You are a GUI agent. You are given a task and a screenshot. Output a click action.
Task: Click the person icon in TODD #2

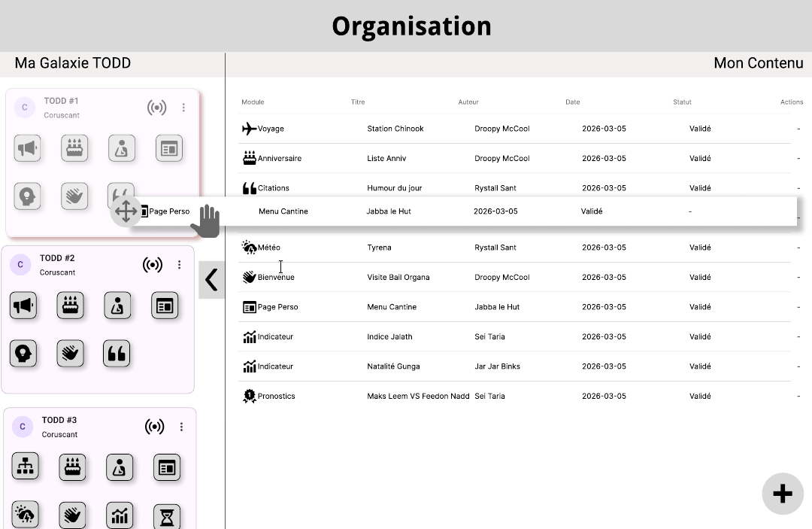click(x=117, y=306)
